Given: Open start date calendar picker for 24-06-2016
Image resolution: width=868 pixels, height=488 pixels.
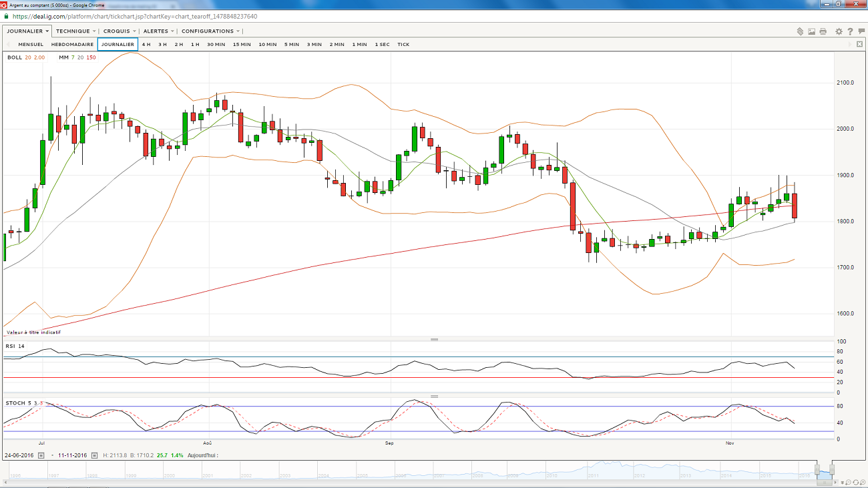Looking at the screenshot, I should click(41, 456).
